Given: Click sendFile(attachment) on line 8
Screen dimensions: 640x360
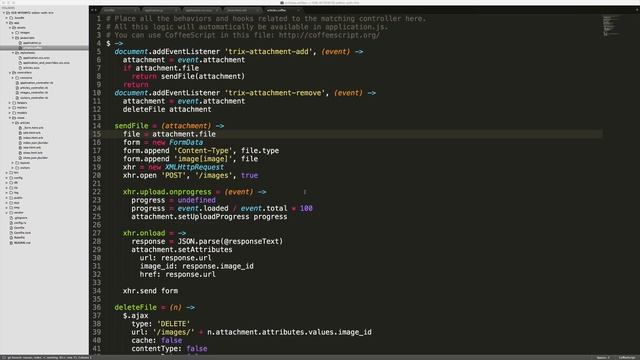Looking at the screenshot, I should pos(203,76).
